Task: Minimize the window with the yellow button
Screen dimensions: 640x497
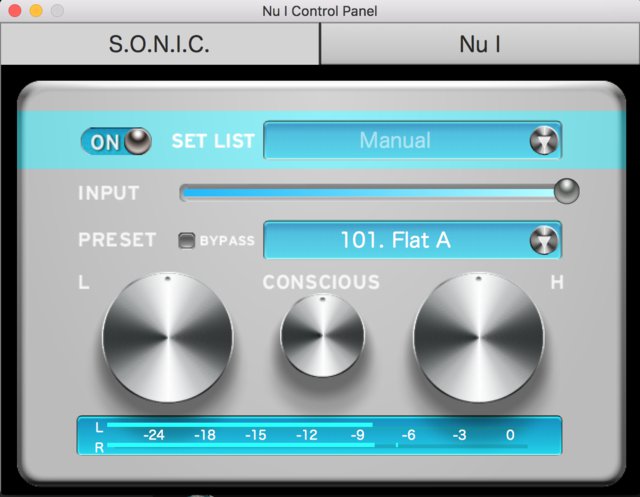Action: click(x=36, y=11)
